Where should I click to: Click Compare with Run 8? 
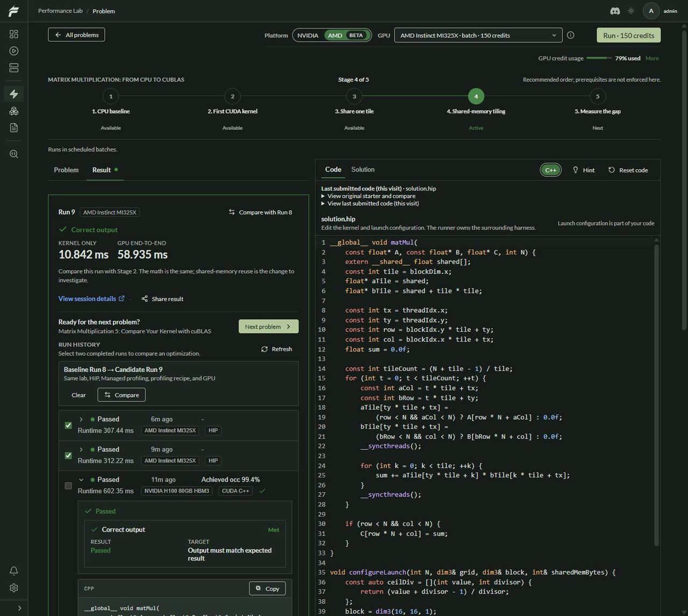click(260, 212)
